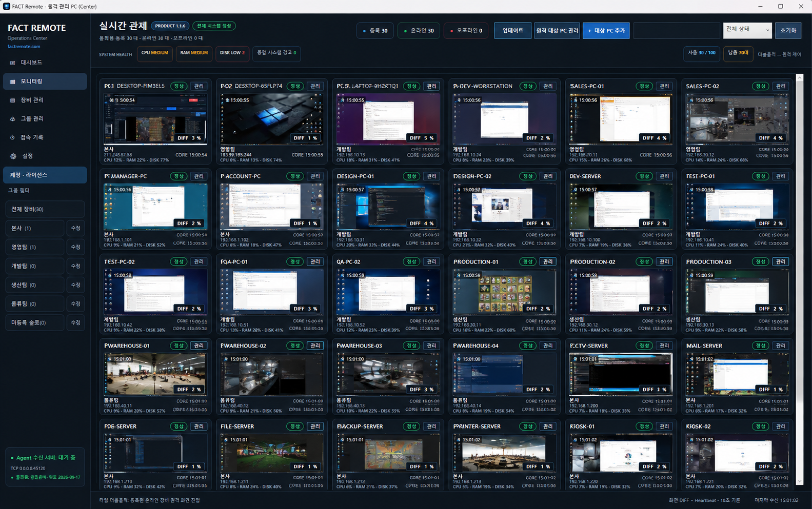
Task: Click the PRODUCT 1.1.6 version badge
Action: (170, 26)
